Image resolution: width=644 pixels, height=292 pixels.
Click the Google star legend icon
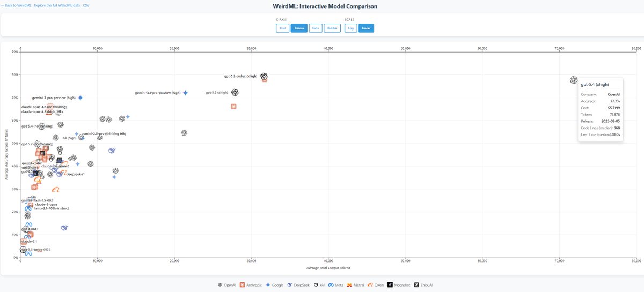pyautogui.click(x=268, y=285)
